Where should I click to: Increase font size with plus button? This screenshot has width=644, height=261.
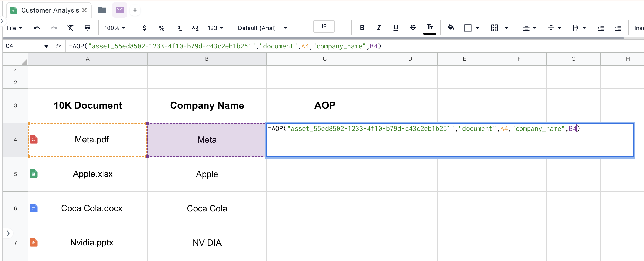[x=342, y=28]
